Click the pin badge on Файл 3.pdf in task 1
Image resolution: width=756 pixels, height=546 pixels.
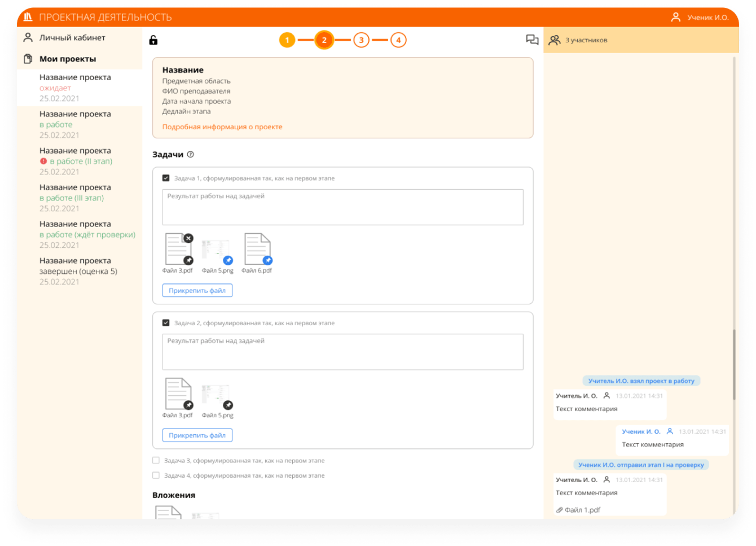pos(188,260)
